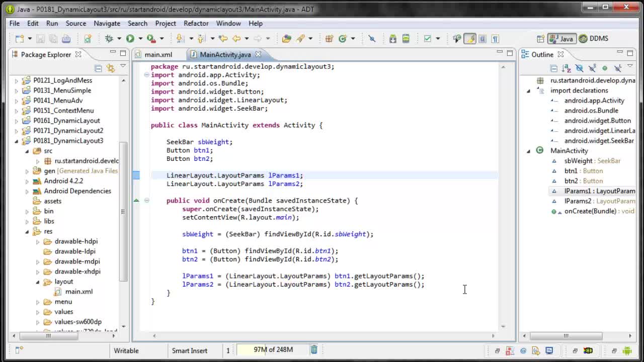Screen dimensions: 644x362
Task: Click Run Android Lint checkmark icon
Action: click(428, 39)
